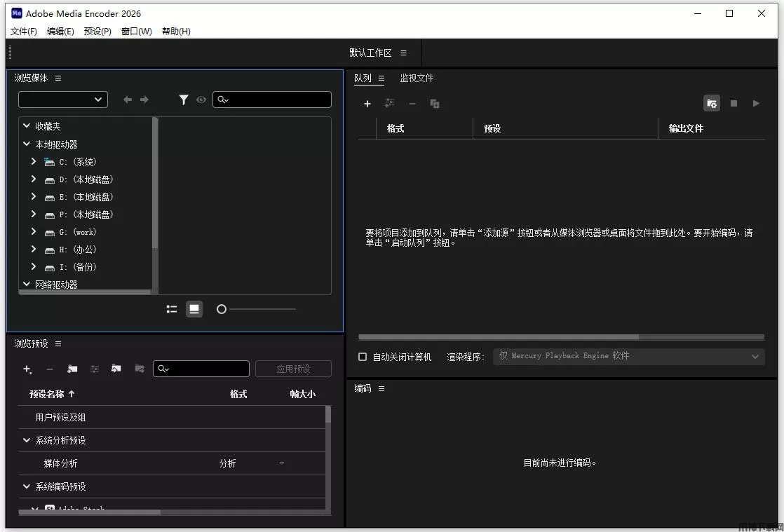Switch media browser to list view
Image resolution: width=784 pixels, height=532 pixels.
pos(172,309)
